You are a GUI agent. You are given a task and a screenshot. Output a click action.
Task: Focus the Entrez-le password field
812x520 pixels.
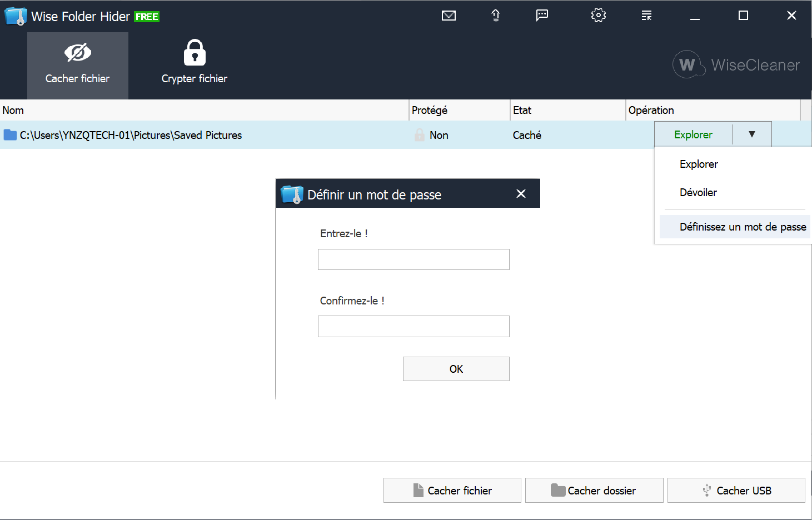coord(414,259)
